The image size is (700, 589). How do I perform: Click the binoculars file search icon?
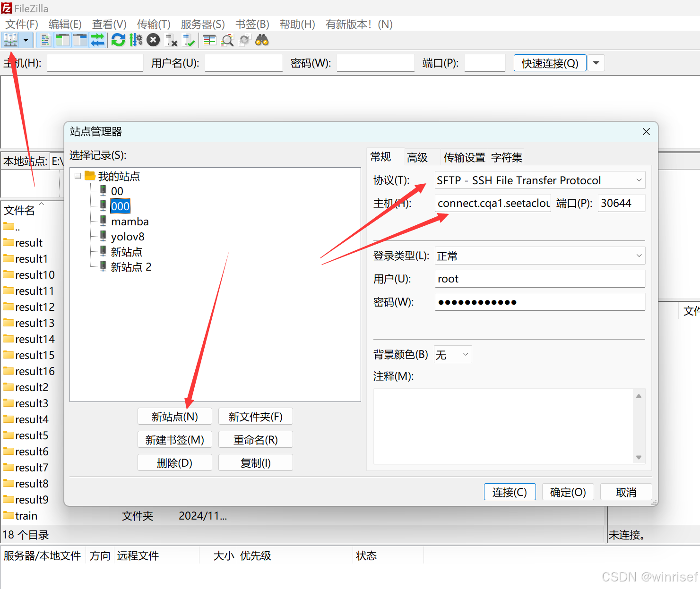(x=262, y=40)
